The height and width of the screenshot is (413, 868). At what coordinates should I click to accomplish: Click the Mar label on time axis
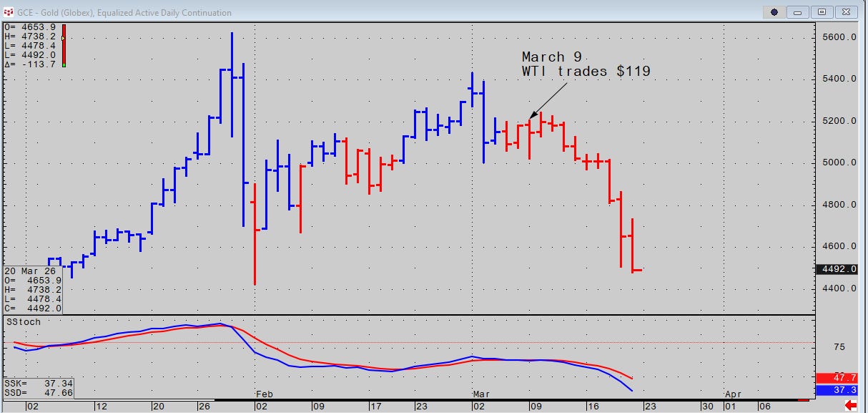click(x=481, y=394)
